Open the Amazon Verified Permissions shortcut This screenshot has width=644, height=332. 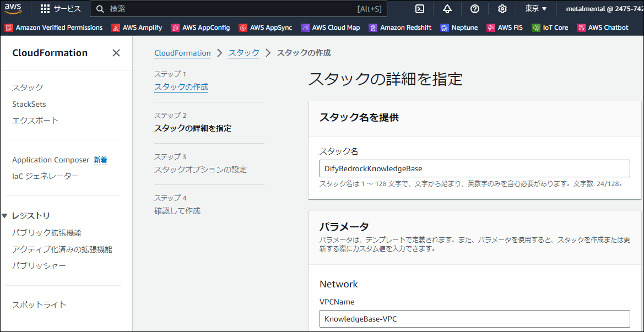click(x=54, y=28)
